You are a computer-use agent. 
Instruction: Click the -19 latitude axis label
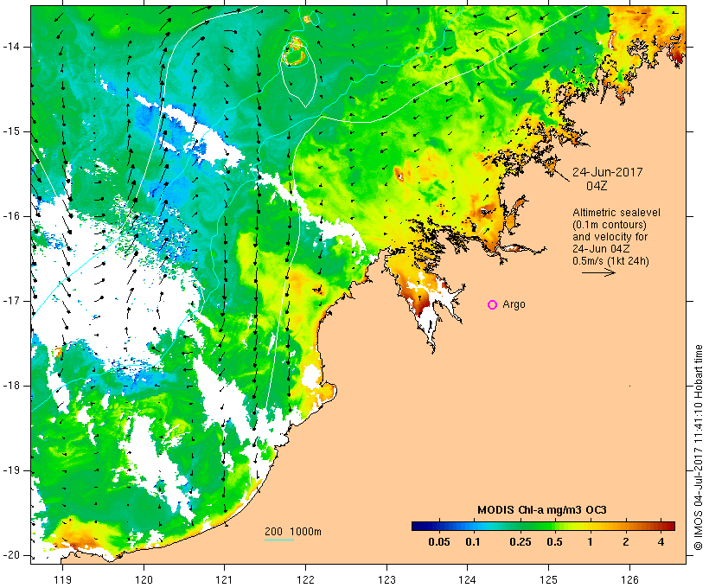(10, 471)
